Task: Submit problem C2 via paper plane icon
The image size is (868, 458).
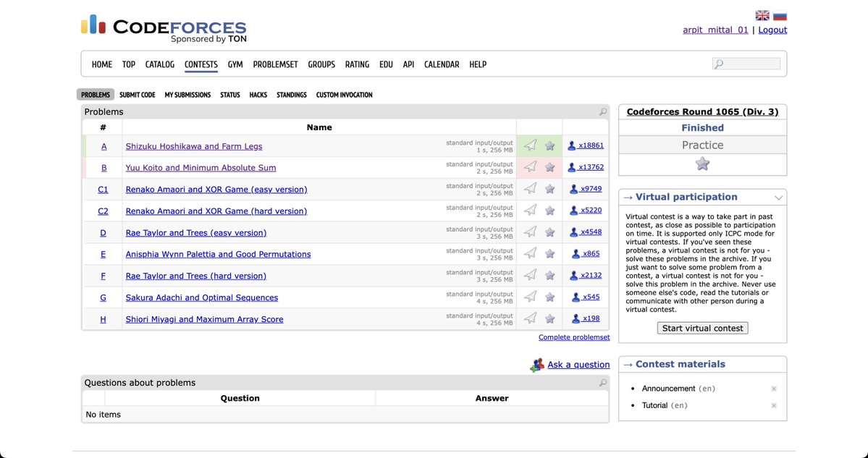Action: click(531, 211)
